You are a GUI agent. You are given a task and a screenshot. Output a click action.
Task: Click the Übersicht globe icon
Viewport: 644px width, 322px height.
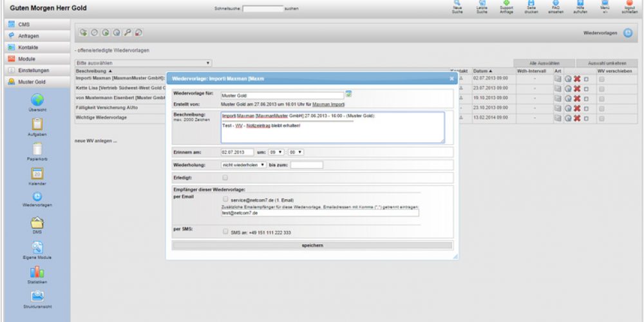(x=37, y=100)
